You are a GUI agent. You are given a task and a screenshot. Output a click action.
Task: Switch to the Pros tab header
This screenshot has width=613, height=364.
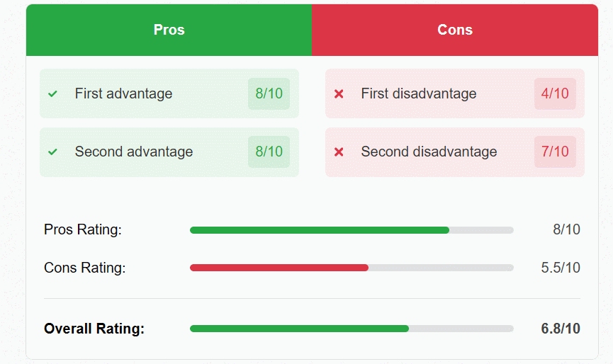(x=169, y=30)
